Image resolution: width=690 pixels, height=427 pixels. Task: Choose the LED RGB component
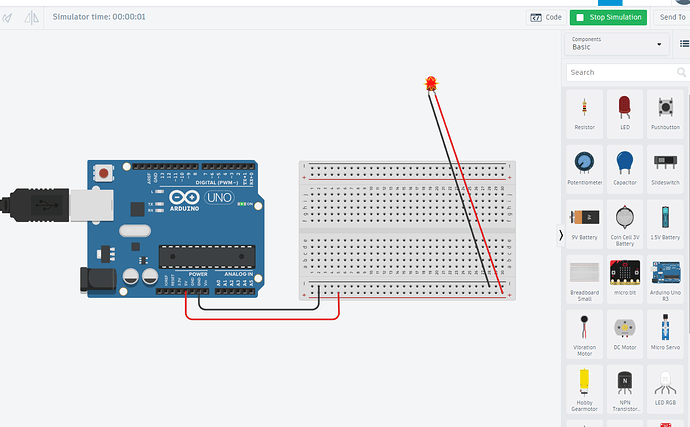point(665,389)
